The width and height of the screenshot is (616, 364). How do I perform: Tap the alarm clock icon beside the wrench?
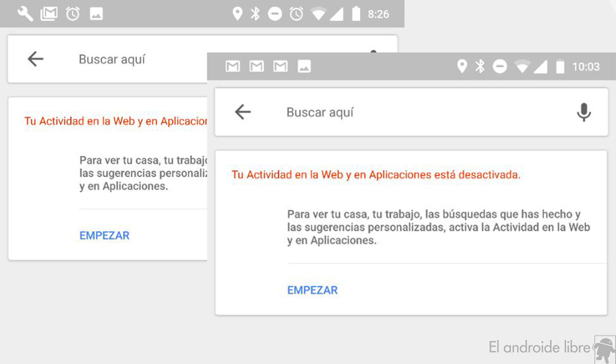click(73, 14)
